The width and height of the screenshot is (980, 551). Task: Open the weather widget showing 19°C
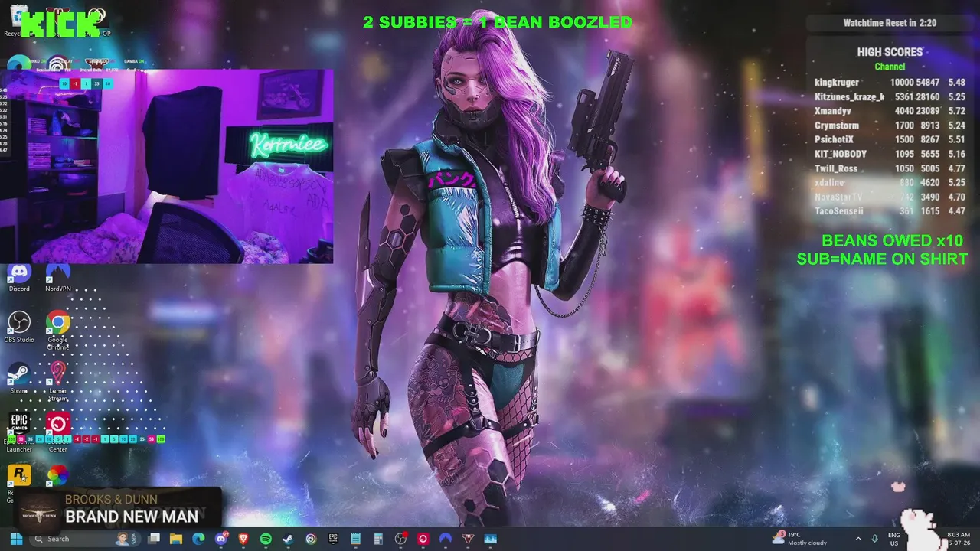coord(801,539)
